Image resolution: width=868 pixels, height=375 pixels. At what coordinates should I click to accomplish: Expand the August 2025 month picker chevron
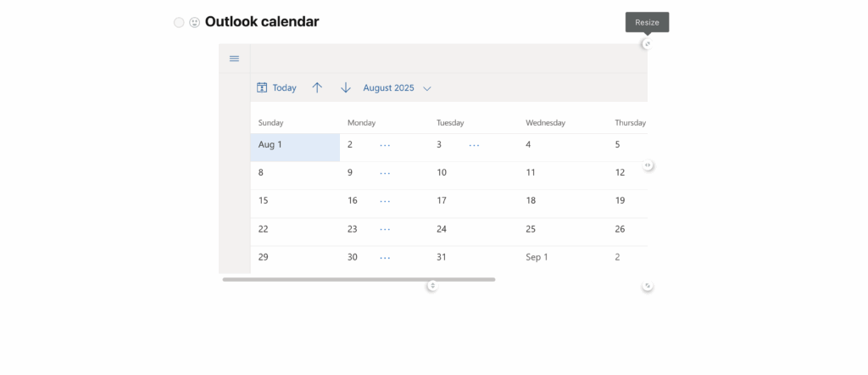[x=427, y=88]
